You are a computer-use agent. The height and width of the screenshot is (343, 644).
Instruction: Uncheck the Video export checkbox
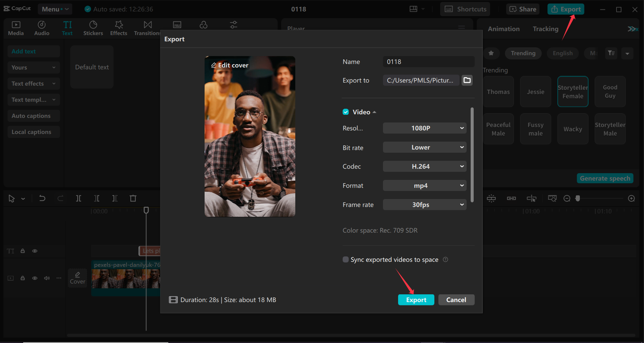coord(346,112)
